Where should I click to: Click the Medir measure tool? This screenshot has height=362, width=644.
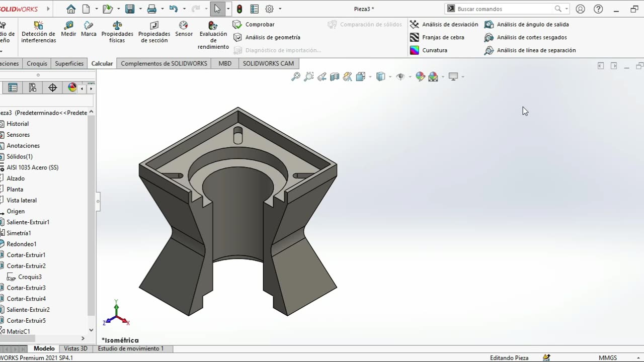click(x=68, y=29)
